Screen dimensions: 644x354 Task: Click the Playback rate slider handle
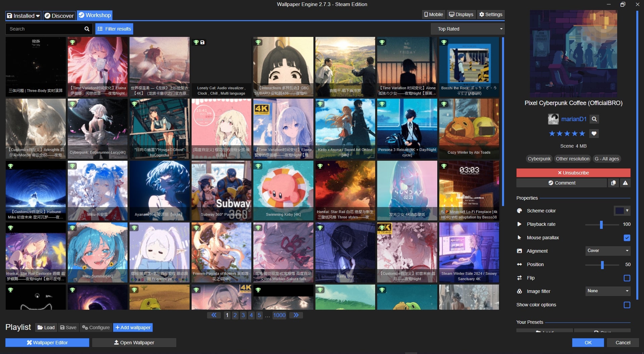(x=601, y=224)
